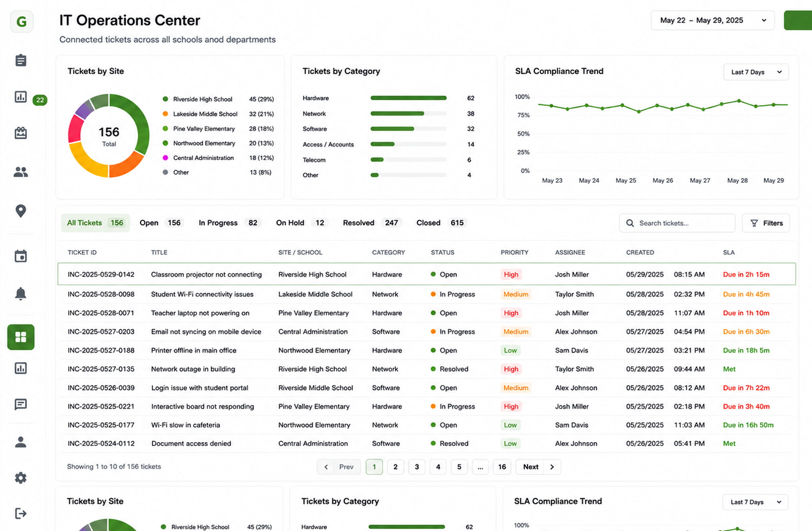Go to page 3

point(417,467)
